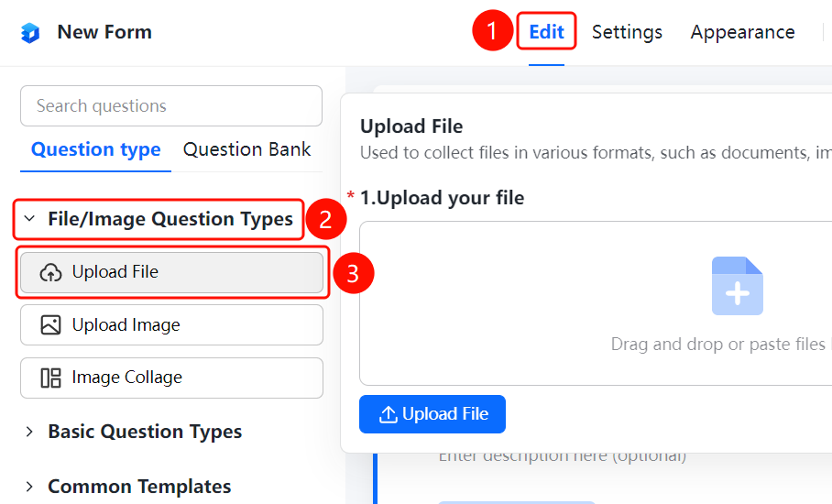Open the Appearance tab
The height and width of the screenshot is (504, 832).
(x=742, y=32)
